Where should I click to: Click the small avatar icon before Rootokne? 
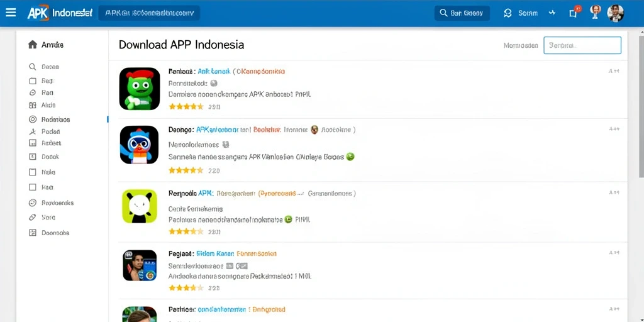(x=314, y=130)
